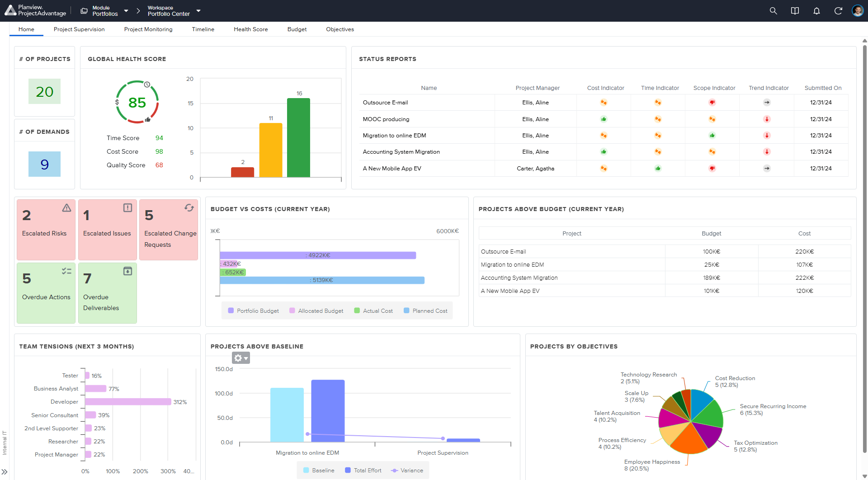Expand the sidebar double-chevron icon

5,472
